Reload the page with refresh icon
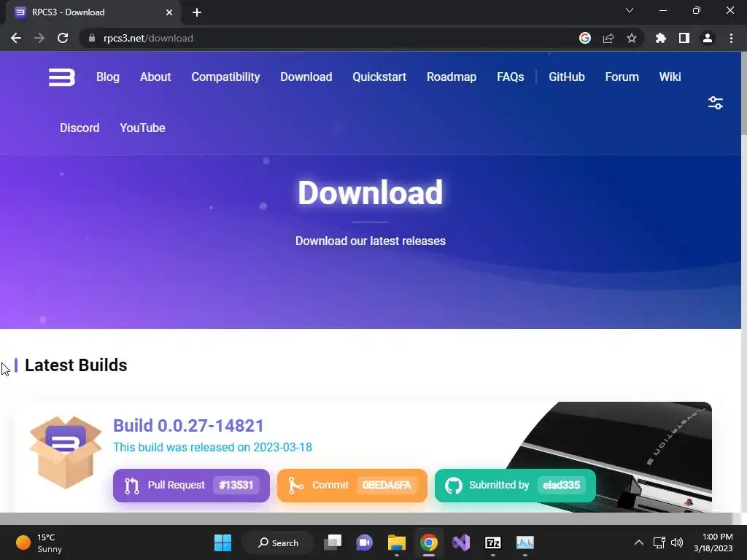747x560 pixels. 63,38
